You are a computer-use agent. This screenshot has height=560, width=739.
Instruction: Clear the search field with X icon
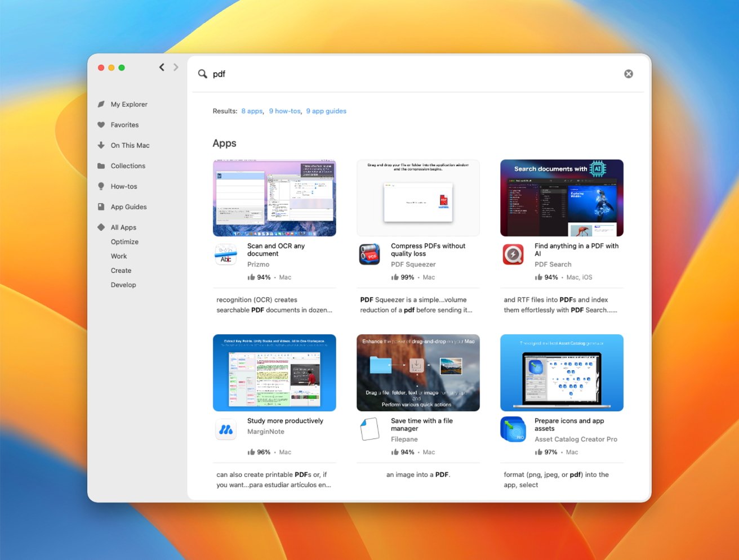(629, 74)
